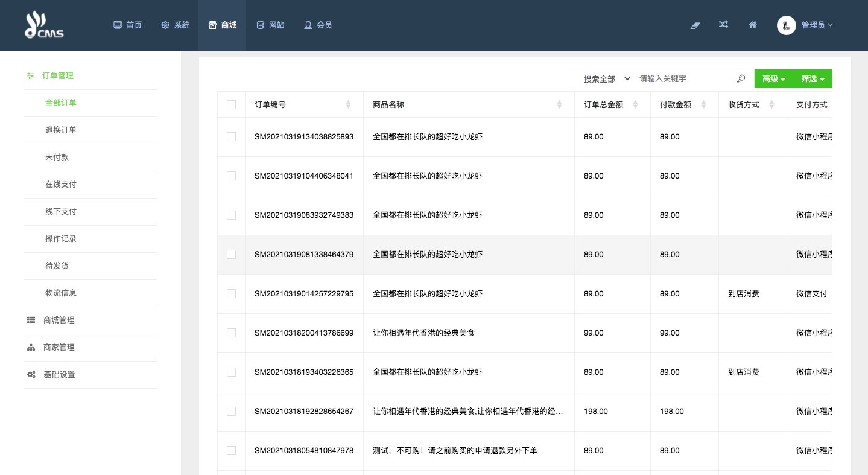Image resolution: width=868 pixels, height=475 pixels.
Task: Click the magnifier search icon
Action: pos(741,78)
